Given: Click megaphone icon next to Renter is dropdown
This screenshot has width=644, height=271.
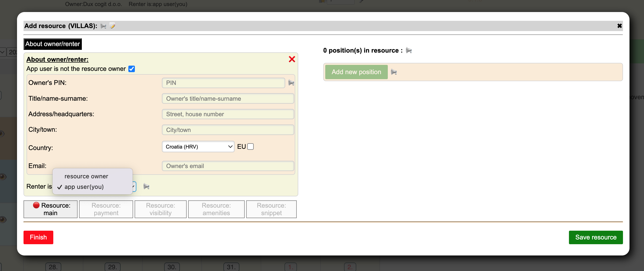Looking at the screenshot, I should click(x=146, y=187).
